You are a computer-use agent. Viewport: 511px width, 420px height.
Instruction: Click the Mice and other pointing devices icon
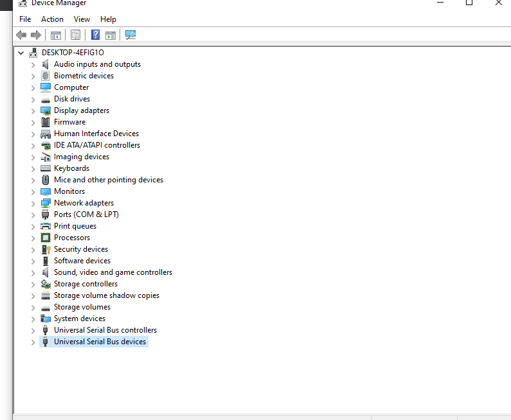tap(46, 180)
